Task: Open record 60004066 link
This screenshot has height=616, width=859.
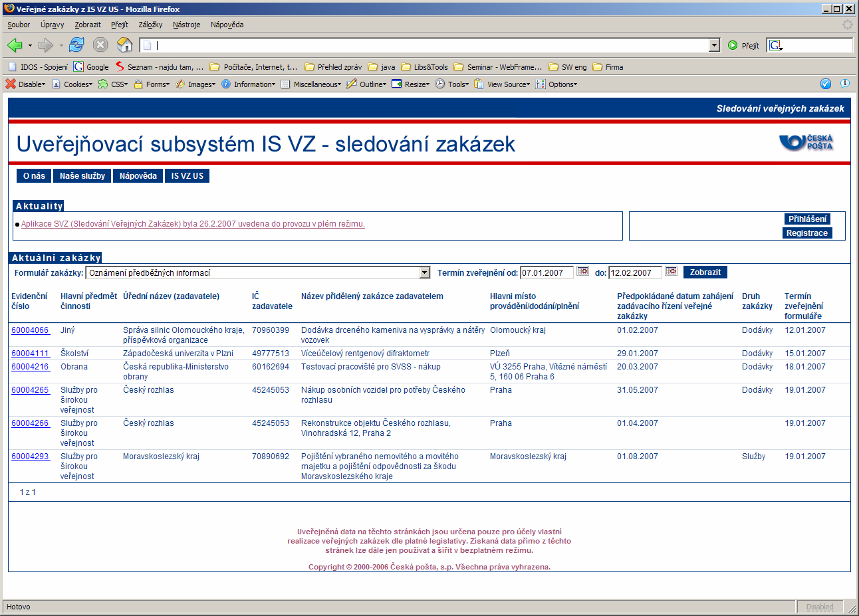Action: [31, 330]
